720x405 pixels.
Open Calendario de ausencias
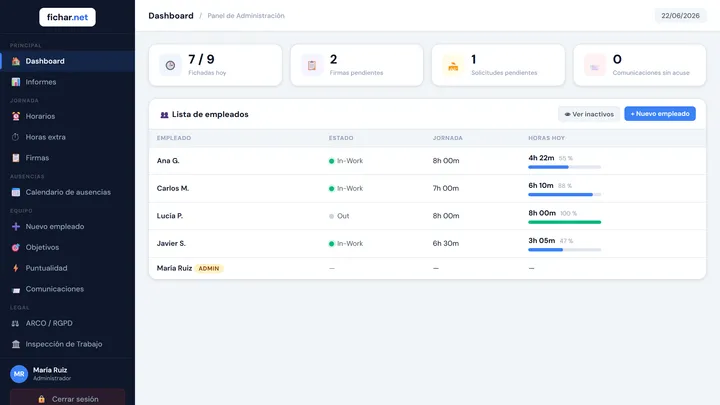68,192
